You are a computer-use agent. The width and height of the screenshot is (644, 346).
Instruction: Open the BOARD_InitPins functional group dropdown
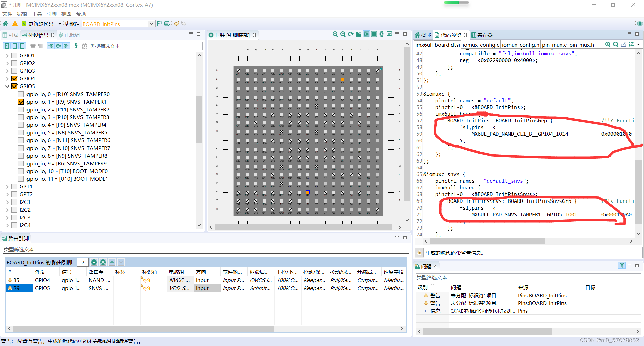(x=151, y=24)
